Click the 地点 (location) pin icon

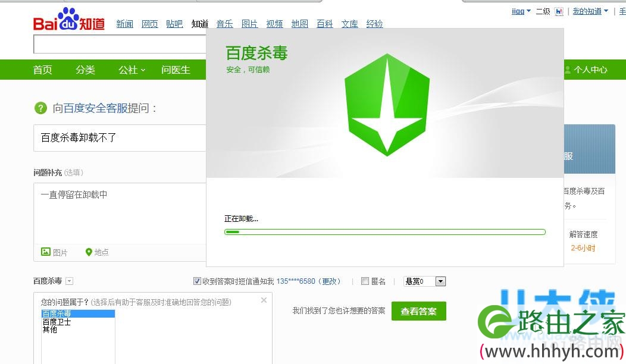[89, 252]
